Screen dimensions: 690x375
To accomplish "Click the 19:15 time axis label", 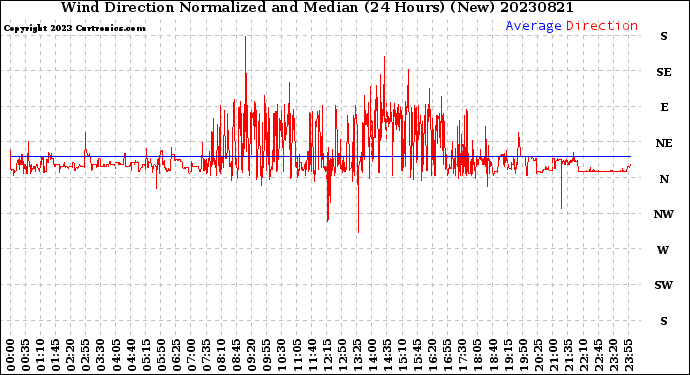I will pyautogui.click(x=508, y=355).
